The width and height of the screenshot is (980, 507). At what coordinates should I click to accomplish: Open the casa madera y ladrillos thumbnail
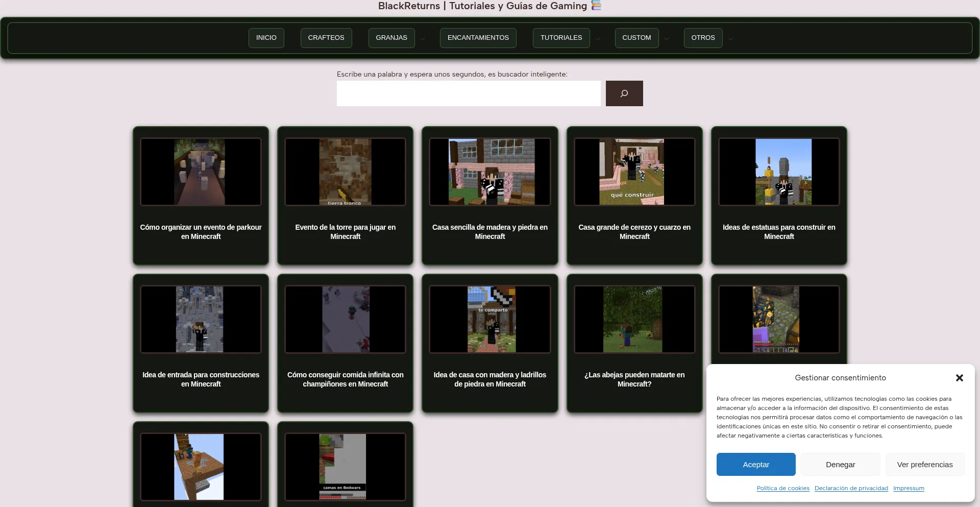pos(490,320)
